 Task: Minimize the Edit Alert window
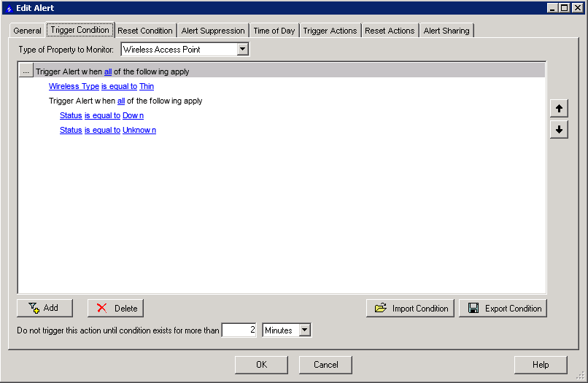[552, 8]
